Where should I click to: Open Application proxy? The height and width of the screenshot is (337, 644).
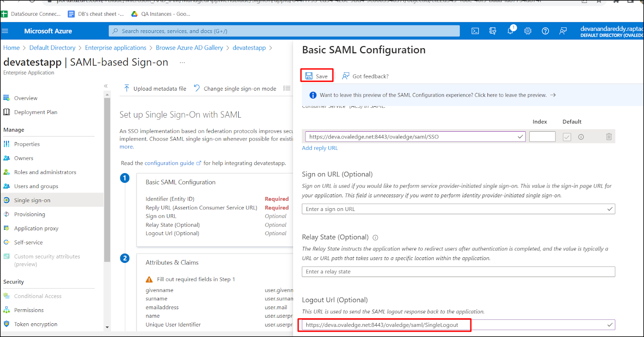[36, 228]
